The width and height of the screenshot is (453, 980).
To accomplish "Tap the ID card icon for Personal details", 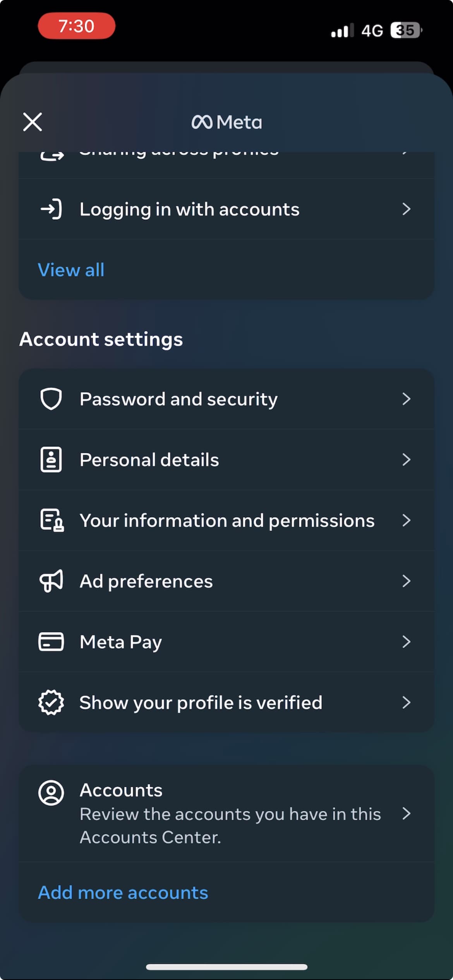I will (51, 460).
